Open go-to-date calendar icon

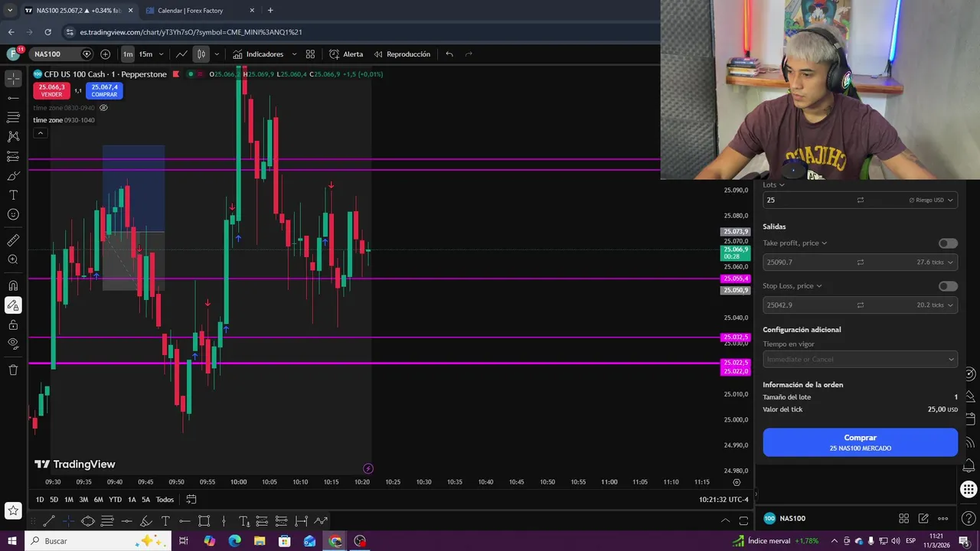click(191, 500)
